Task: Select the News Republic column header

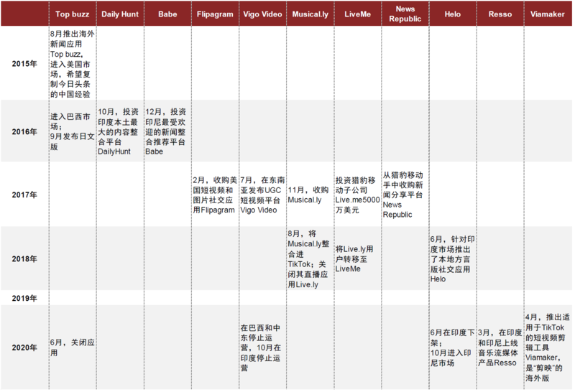Action: click(x=405, y=14)
